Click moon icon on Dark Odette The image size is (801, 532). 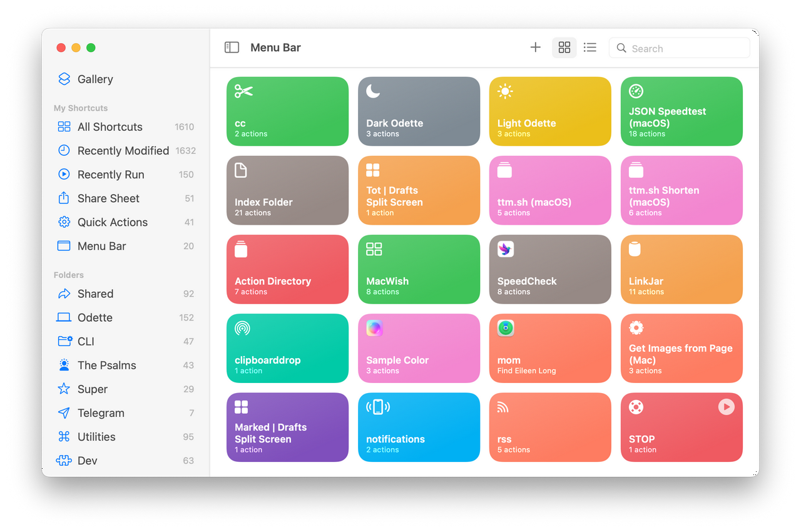[x=373, y=91]
